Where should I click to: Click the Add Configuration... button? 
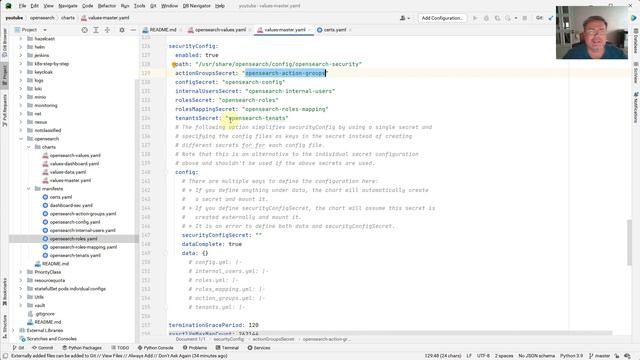click(x=442, y=18)
